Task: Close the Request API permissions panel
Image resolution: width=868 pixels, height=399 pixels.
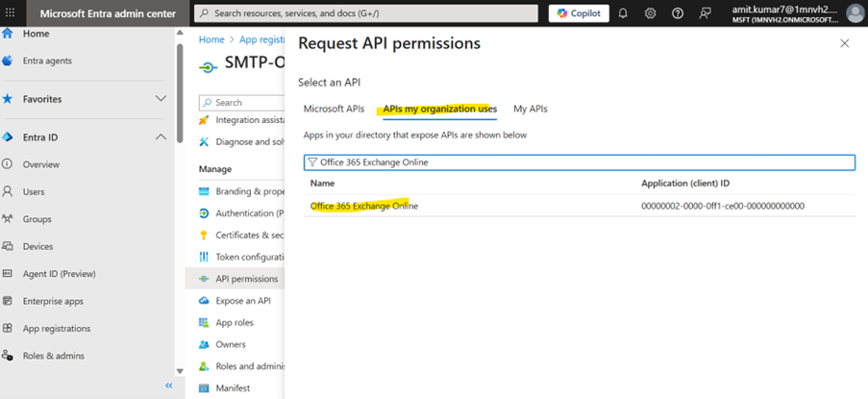Action: [x=844, y=43]
